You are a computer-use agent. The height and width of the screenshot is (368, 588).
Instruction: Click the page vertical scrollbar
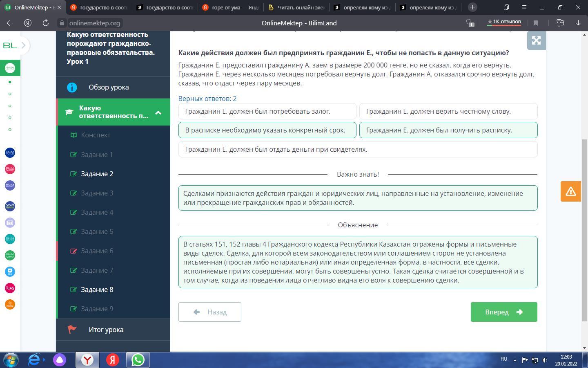pos(584,229)
